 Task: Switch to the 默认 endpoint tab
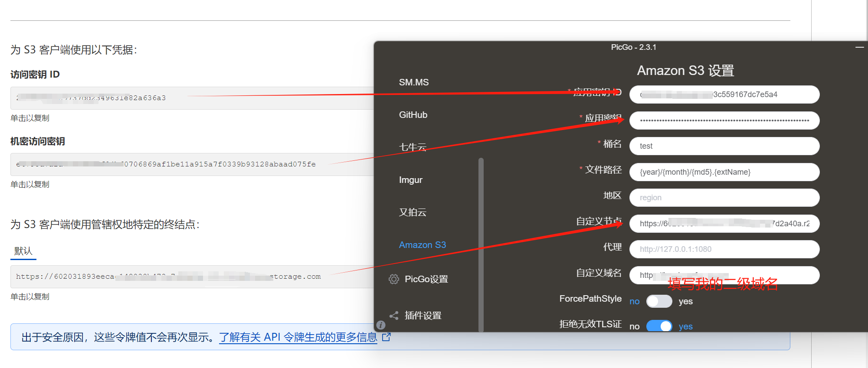click(x=23, y=251)
